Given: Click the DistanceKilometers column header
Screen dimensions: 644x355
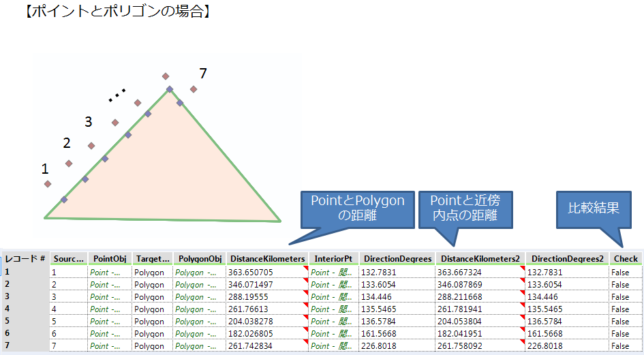Looking at the screenshot, I should tap(268, 259).
